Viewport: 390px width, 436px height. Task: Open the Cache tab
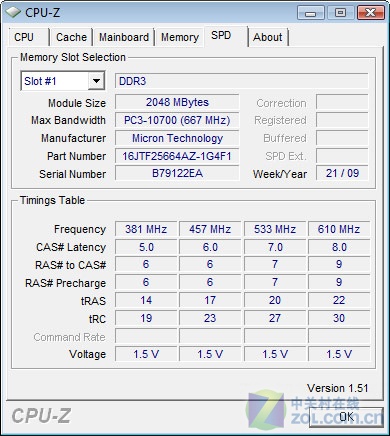[71, 37]
